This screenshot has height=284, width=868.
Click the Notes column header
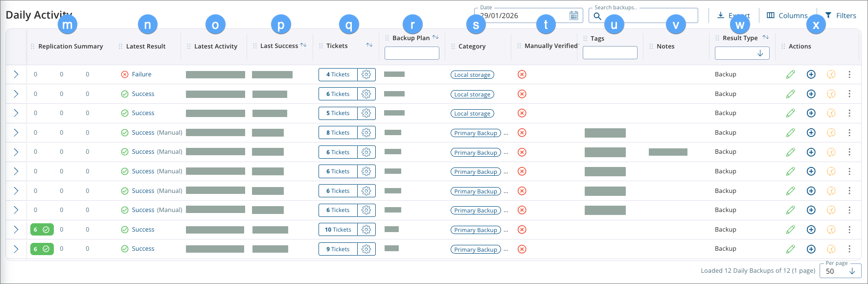tap(665, 47)
